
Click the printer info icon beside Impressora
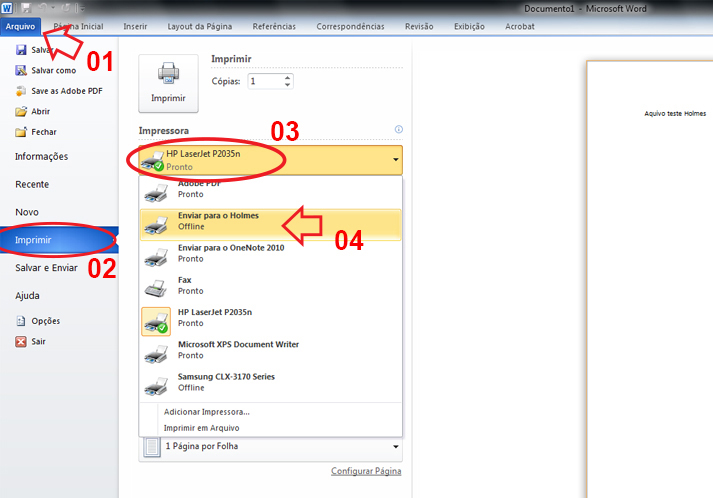point(399,129)
